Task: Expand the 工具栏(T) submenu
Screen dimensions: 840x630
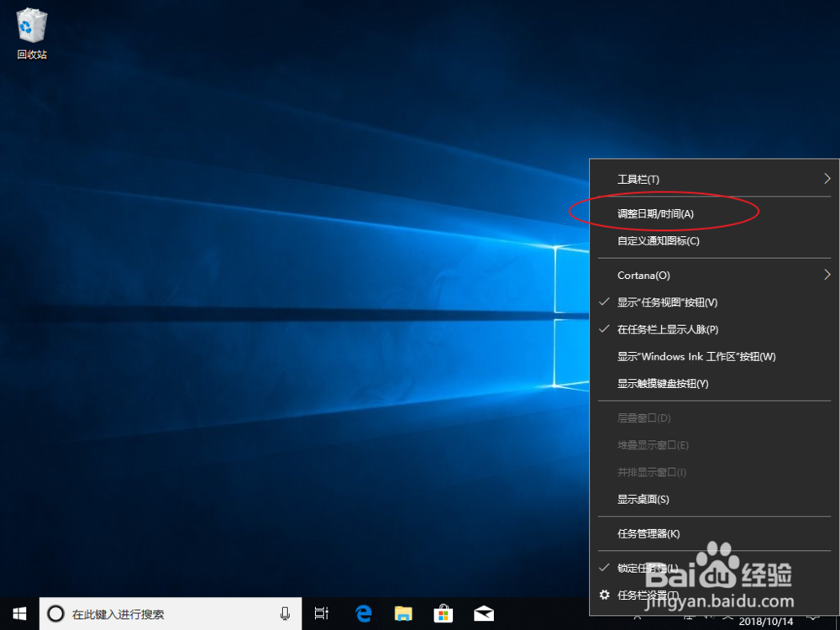Action: point(714,179)
